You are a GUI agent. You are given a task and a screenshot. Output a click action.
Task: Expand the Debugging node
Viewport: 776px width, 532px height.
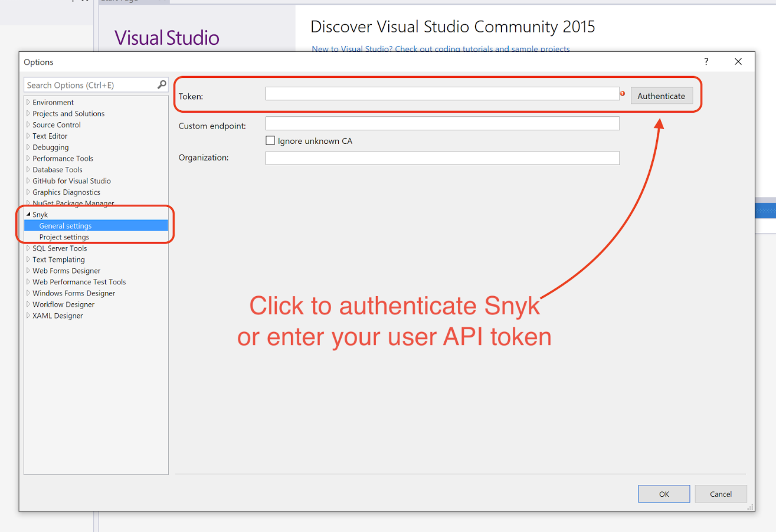(28, 147)
